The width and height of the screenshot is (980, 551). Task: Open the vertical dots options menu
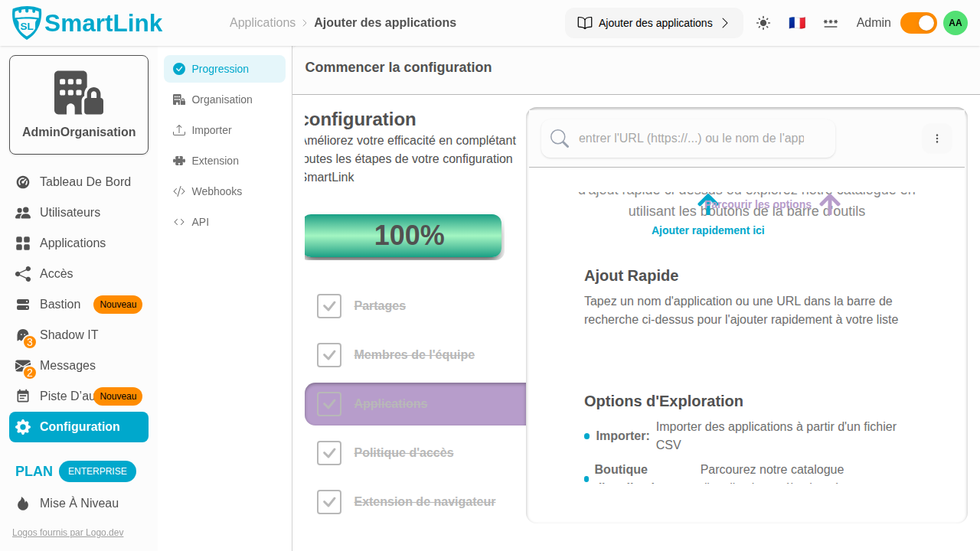point(937,139)
